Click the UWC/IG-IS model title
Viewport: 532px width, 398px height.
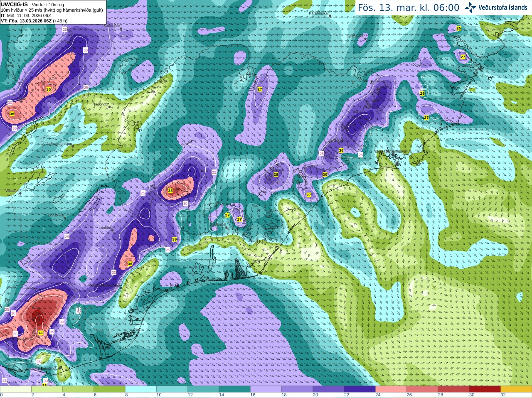click(14, 4)
